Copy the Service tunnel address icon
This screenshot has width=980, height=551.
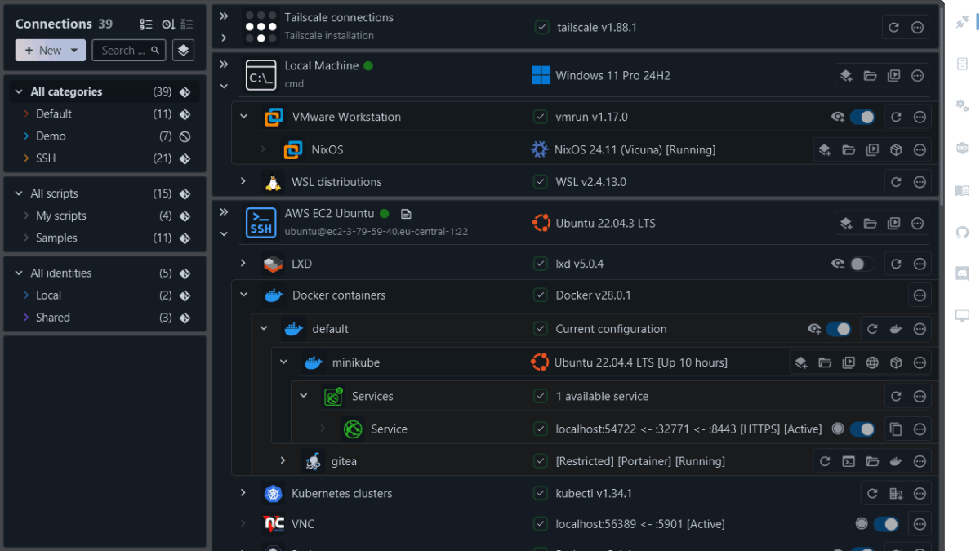pos(896,429)
